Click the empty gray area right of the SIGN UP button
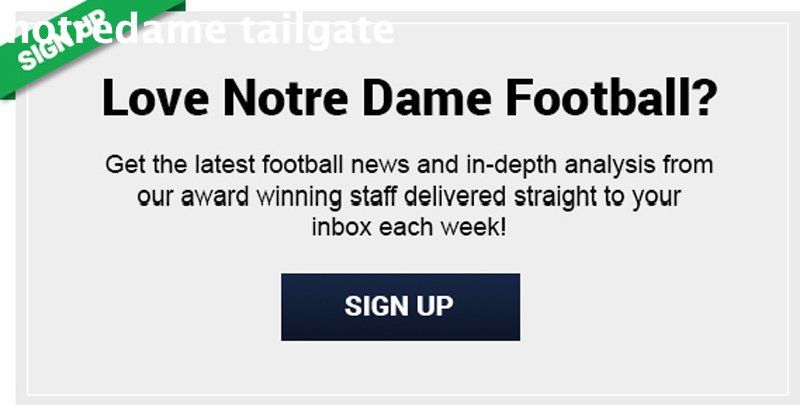The width and height of the screenshot is (800, 405). coord(650,306)
